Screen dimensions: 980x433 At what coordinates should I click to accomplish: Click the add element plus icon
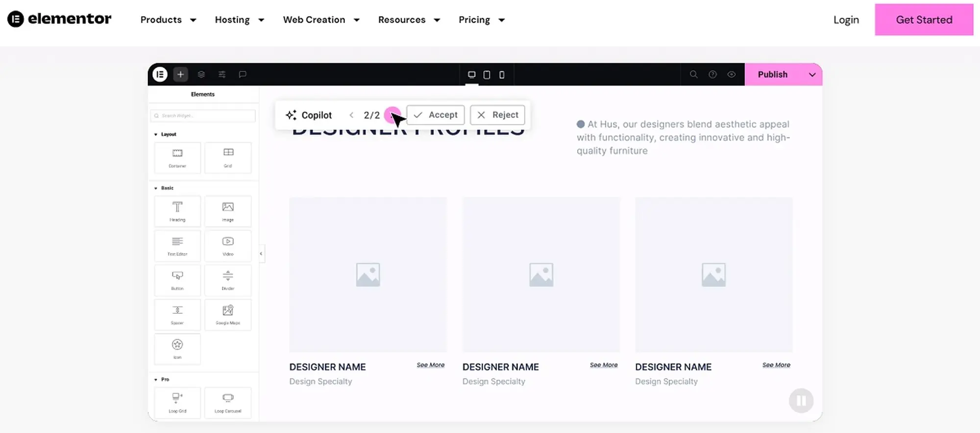click(180, 74)
